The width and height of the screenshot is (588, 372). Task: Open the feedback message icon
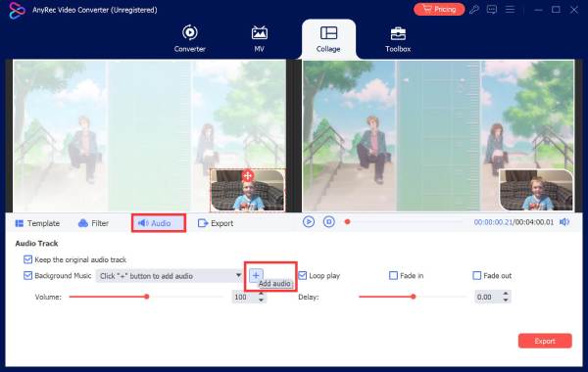tap(492, 10)
